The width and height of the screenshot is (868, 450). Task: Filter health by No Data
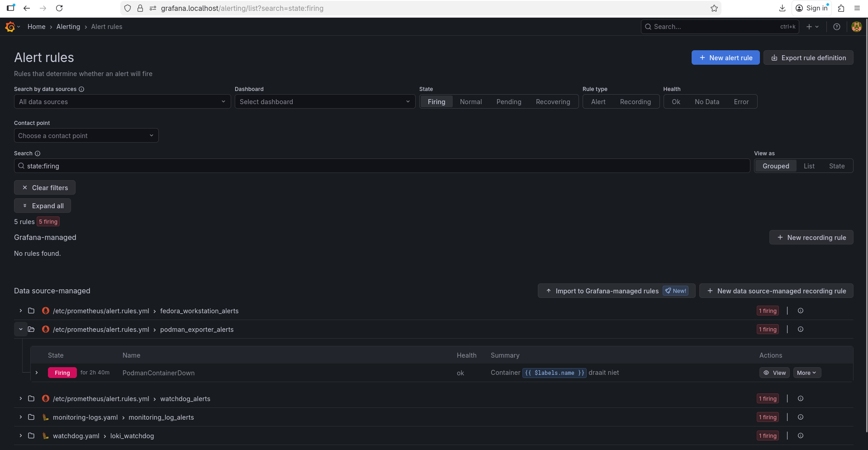707,102
